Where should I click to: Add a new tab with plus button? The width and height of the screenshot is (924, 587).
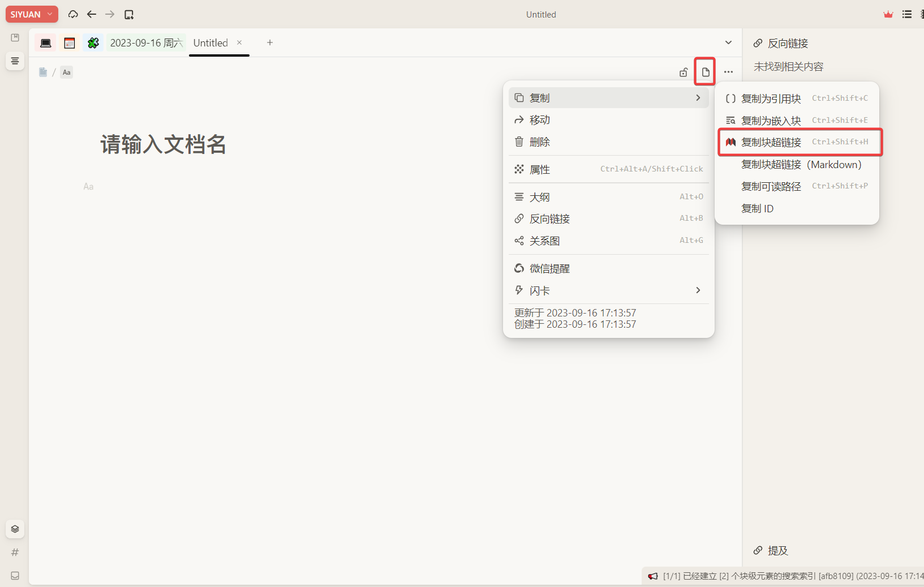[x=270, y=42]
